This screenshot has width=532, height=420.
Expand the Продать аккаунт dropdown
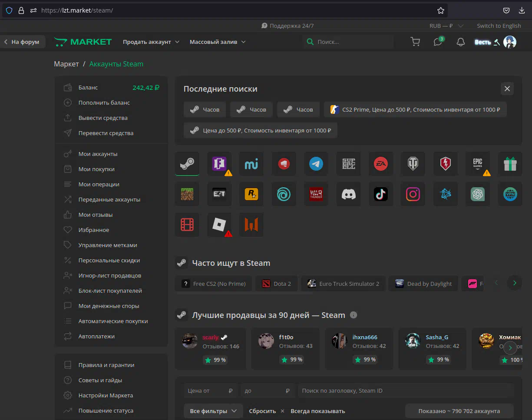[x=151, y=42]
